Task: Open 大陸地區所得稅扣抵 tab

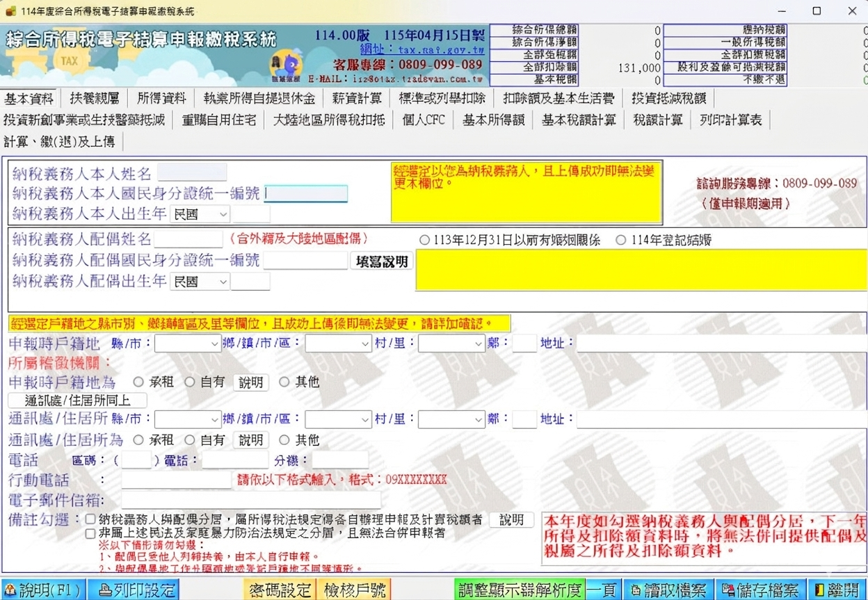Action: (329, 120)
